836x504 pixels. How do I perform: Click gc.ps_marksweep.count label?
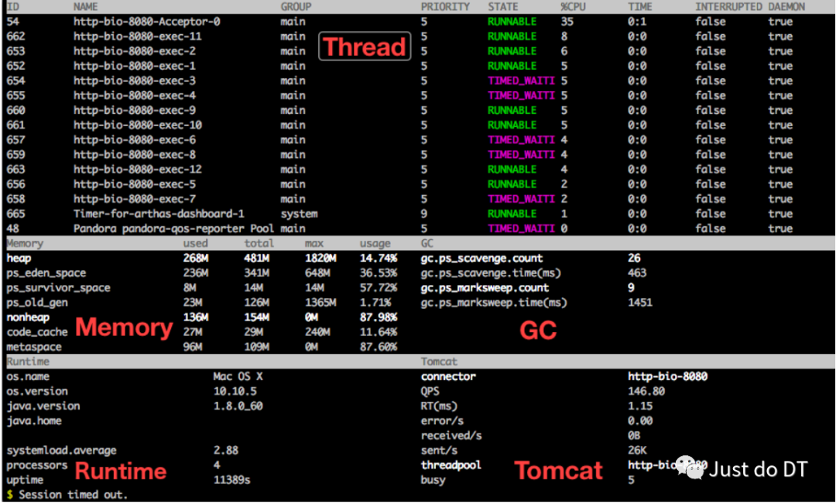pos(485,288)
